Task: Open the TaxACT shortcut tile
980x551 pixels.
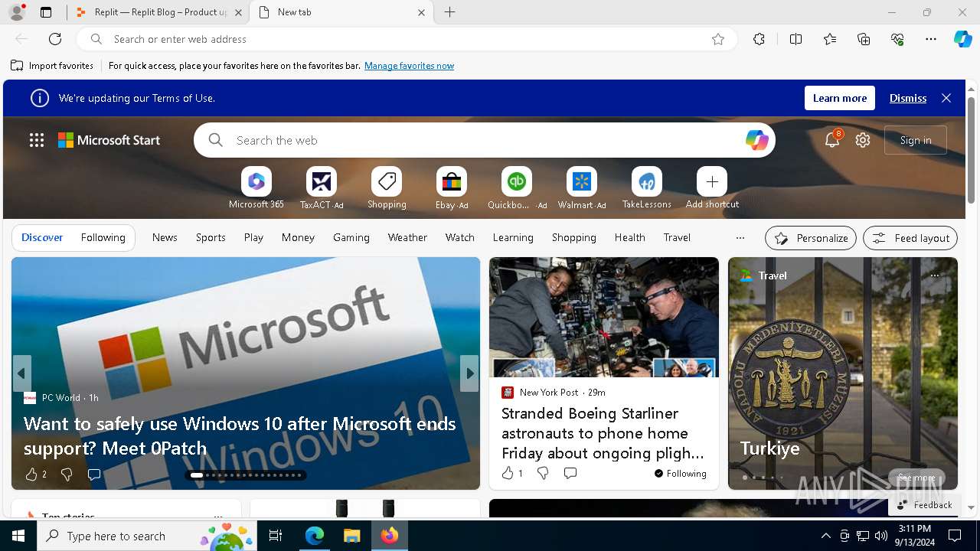Action: [x=322, y=182]
